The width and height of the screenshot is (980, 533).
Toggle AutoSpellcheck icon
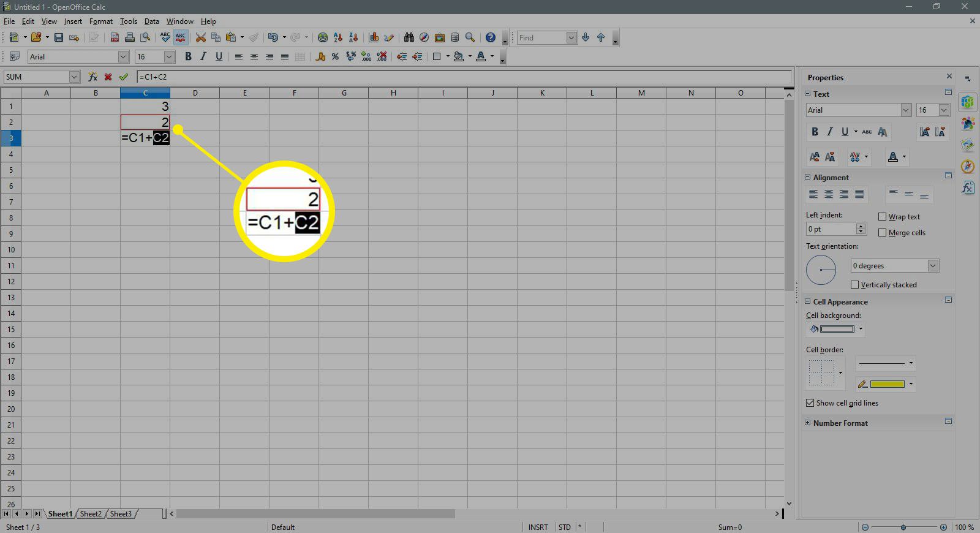pos(181,38)
